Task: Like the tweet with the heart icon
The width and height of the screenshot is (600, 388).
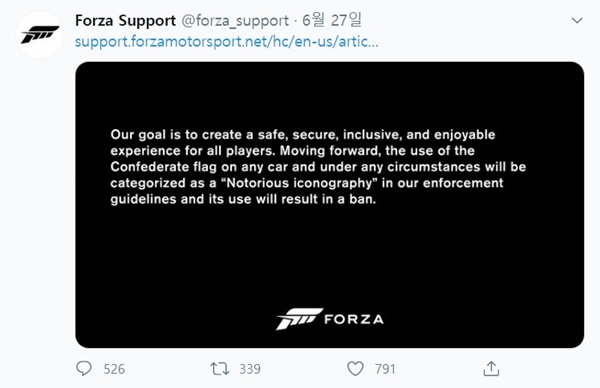Action: (355, 369)
